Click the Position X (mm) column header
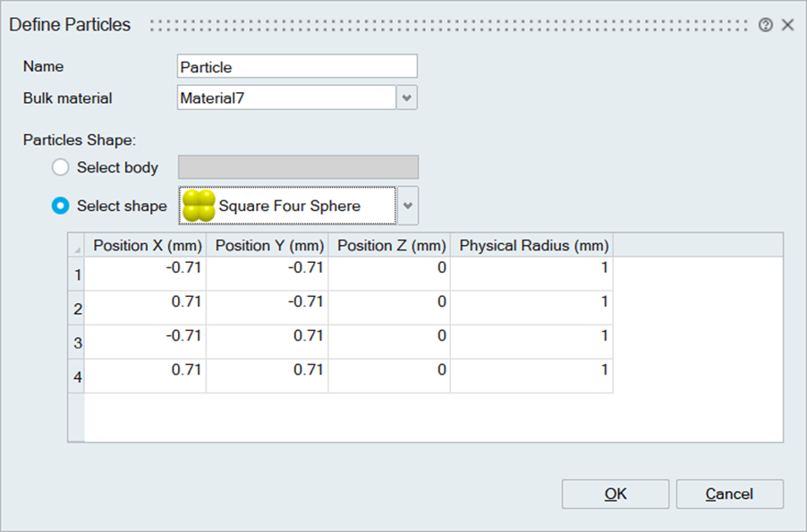 coord(146,245)
